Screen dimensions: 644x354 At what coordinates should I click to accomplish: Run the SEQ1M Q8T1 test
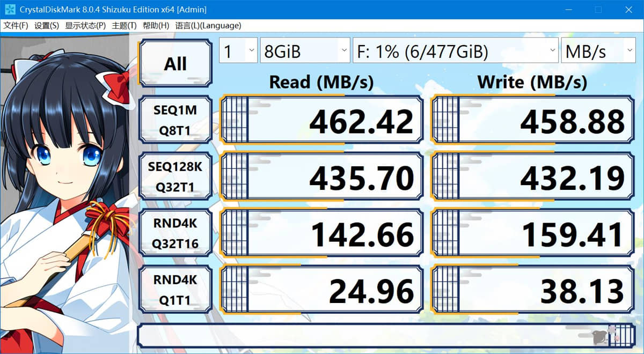(175, 120)
